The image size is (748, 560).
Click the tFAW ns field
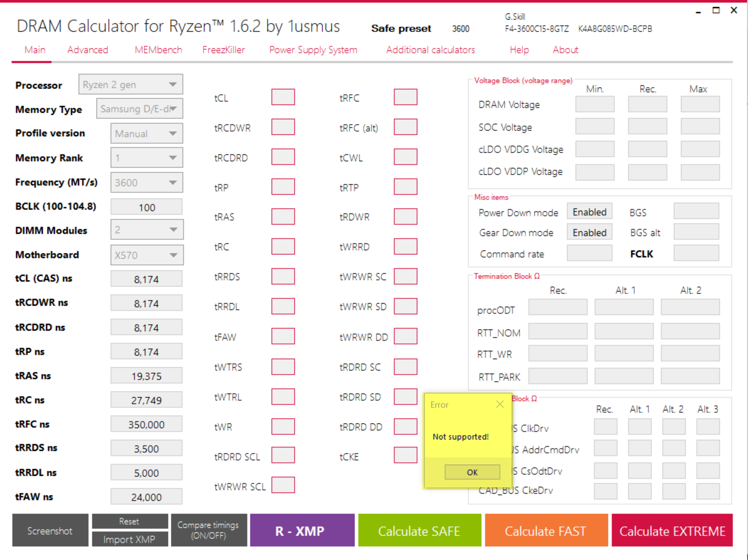(x=147, y=497)
